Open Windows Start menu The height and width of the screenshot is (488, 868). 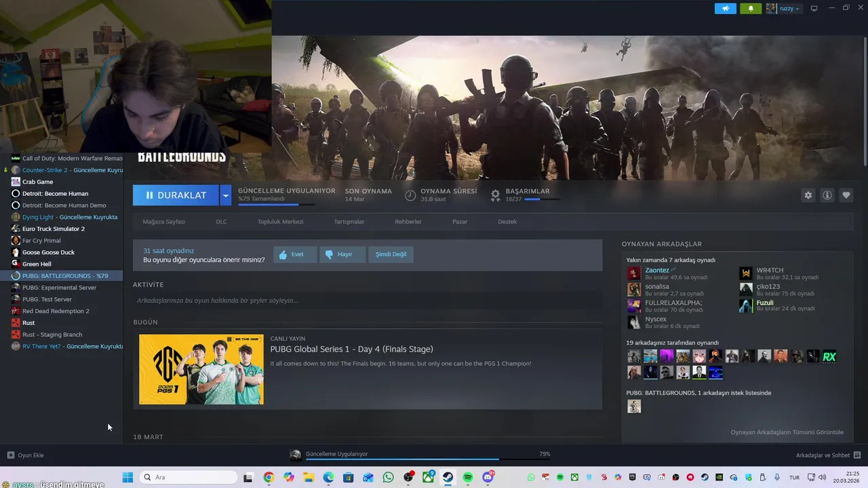tap(127, 477)
